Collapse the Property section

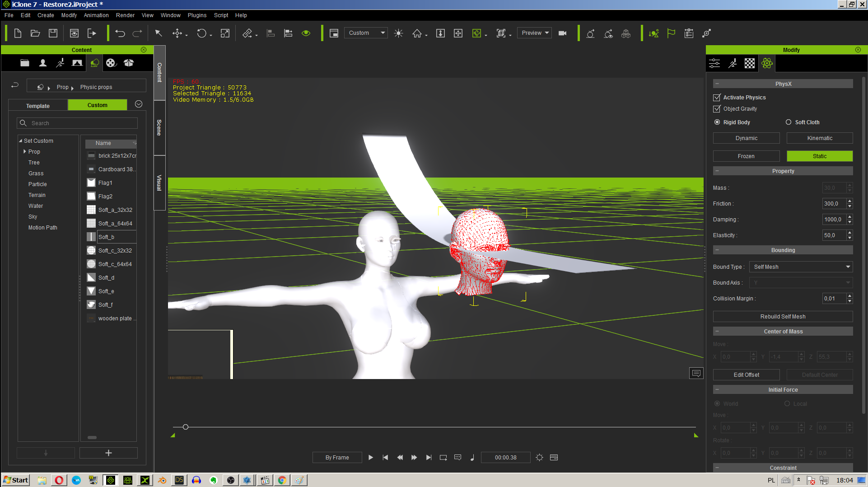coord(717,171)
